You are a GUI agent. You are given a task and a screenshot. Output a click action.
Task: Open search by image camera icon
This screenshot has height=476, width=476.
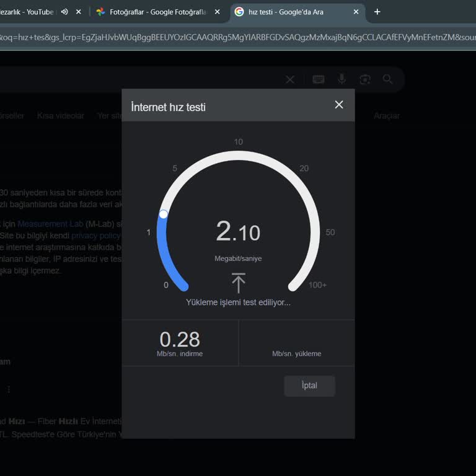365,79
